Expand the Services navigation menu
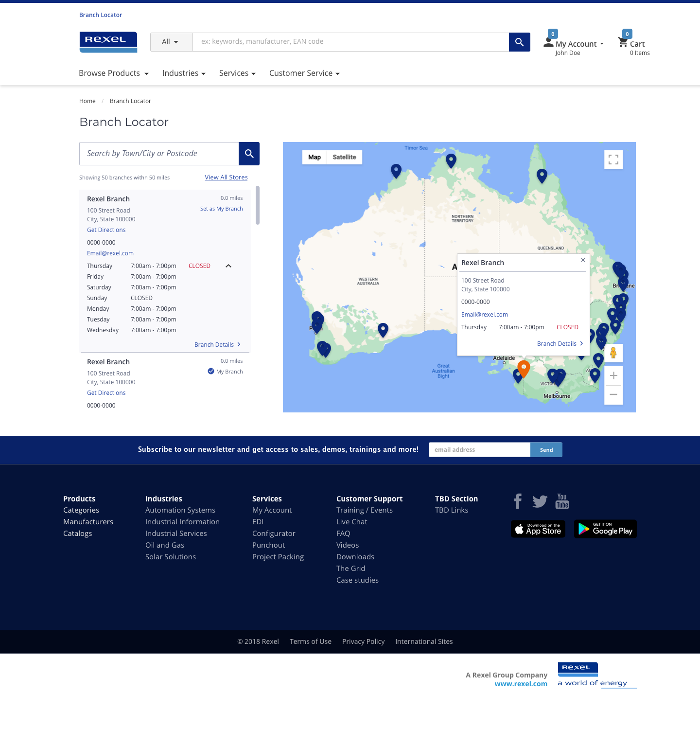 click(x=237, y=73)
